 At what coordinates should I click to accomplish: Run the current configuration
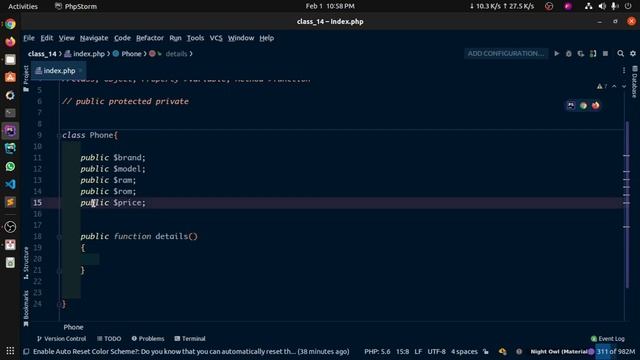click(556, 53)
